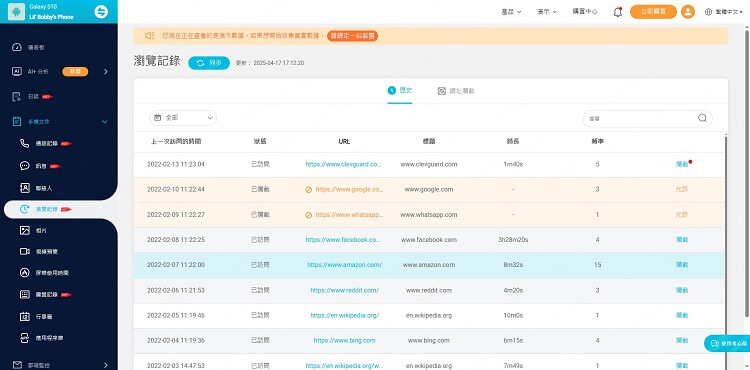Screen dimensions: 750x370
Task: Click blocked symbol beside whatsapp URL
Action: click(x=309, y=215)
